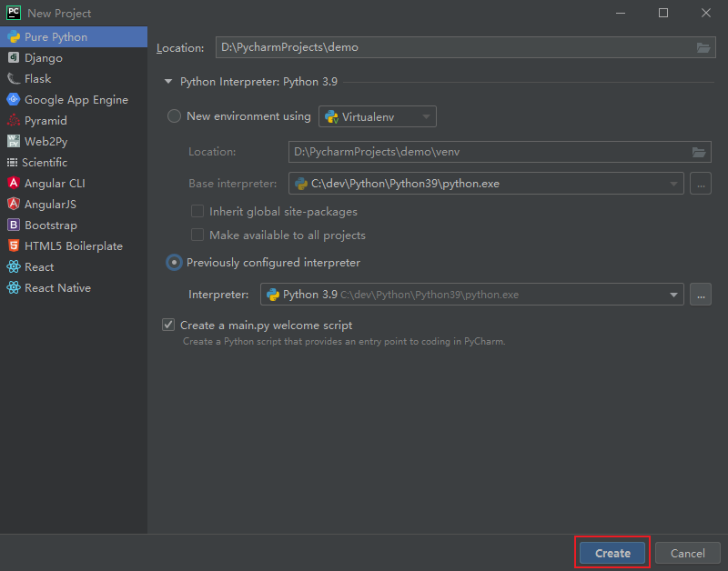The height and width of the screenshot is (571, 728).
Task: Collapse the Python Interpreter section
Action: (168, 82)
